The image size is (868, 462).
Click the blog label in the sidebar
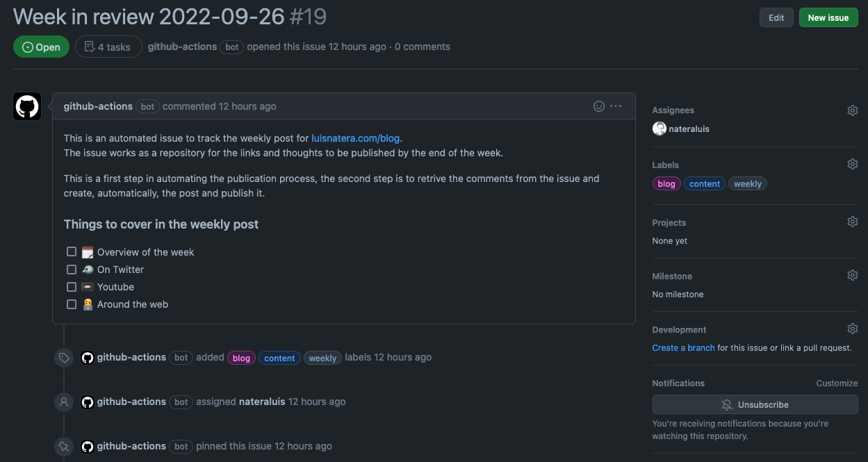point(666,184)
